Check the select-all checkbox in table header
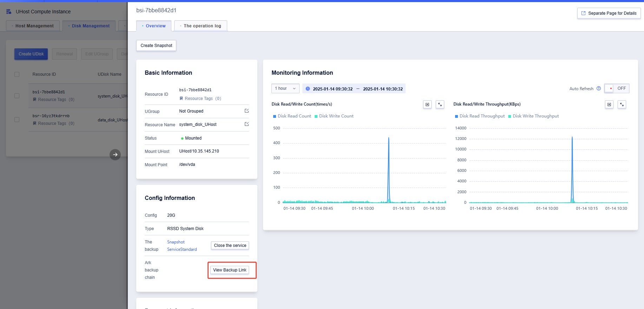This screenshot has height=309, width=644. point(17,74)
